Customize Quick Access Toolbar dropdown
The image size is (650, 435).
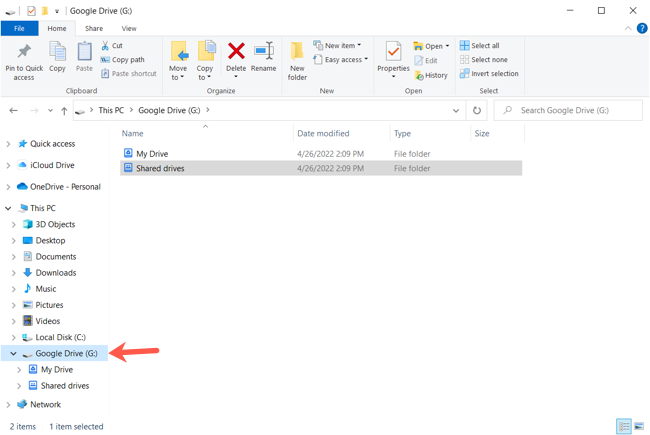[x=57, y=11]
